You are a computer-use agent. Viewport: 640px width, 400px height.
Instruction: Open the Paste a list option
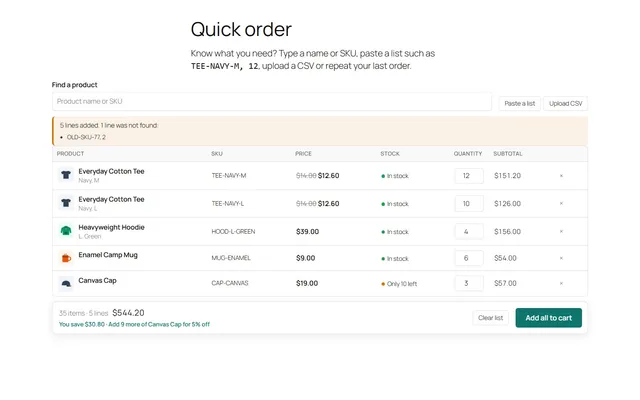pyautogui.click(x=520, y=103)
